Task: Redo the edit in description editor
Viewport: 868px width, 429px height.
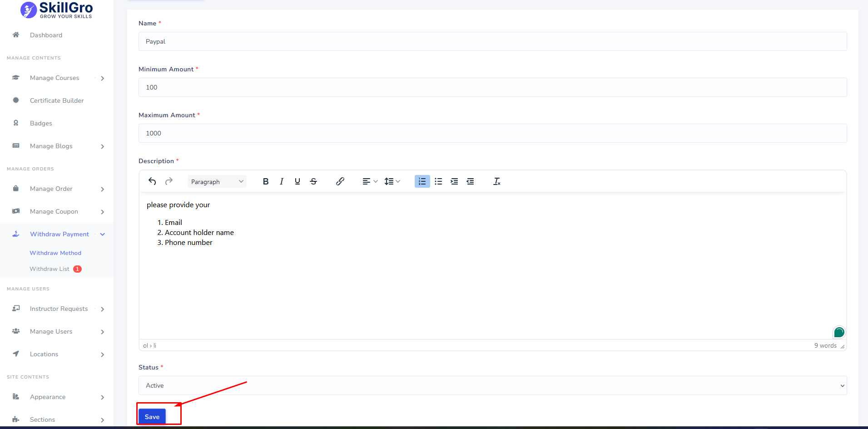Action: point(169,181)
